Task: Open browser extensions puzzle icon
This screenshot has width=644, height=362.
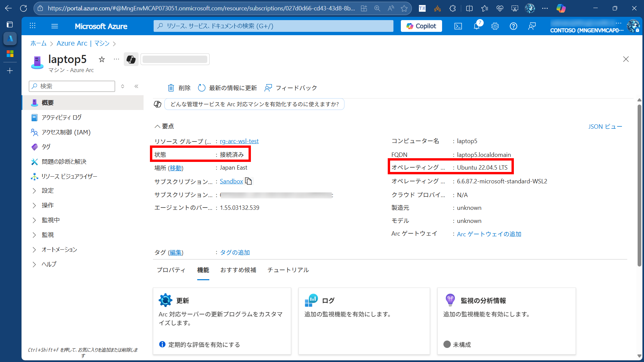Action: pyautogui.click(x=452, y=8)
